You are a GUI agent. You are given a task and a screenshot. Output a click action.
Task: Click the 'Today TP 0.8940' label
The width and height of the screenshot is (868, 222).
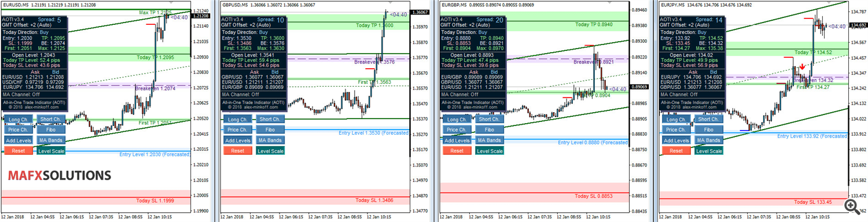(x=593, y=24)
